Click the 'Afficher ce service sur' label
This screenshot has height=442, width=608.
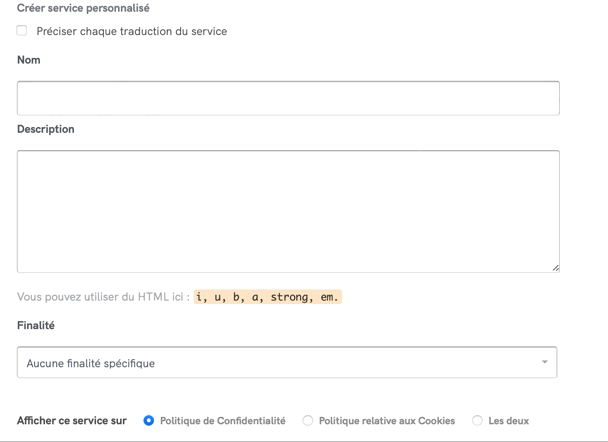coord(71,420)
